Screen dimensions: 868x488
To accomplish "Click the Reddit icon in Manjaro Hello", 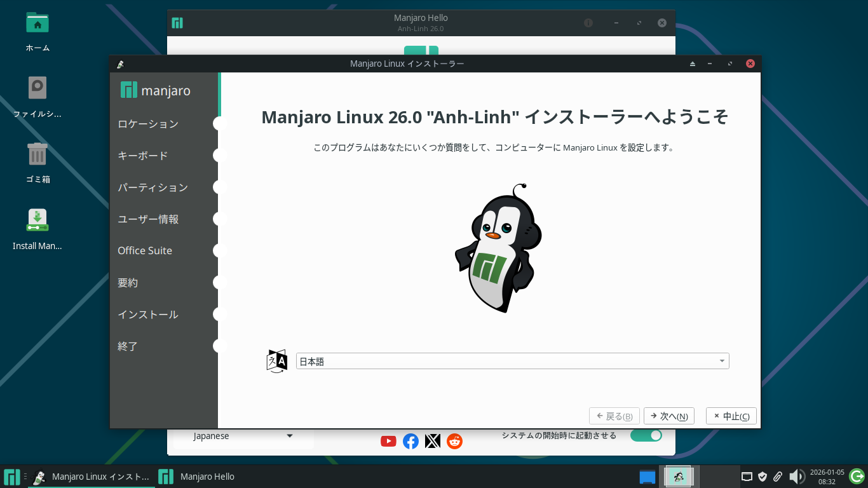I will (x=455, y=441).
